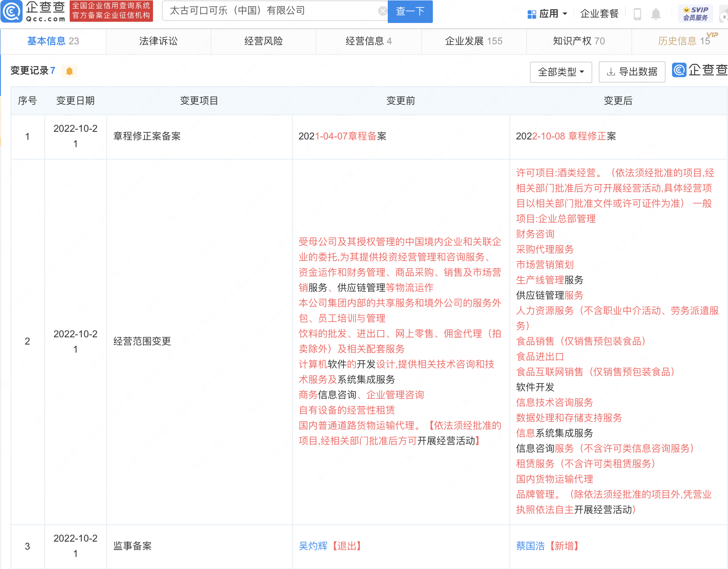Click 市场营销策划 in the 变更后 list
The width and height of the screenshot is (728, 569).
tap(545, 265)
